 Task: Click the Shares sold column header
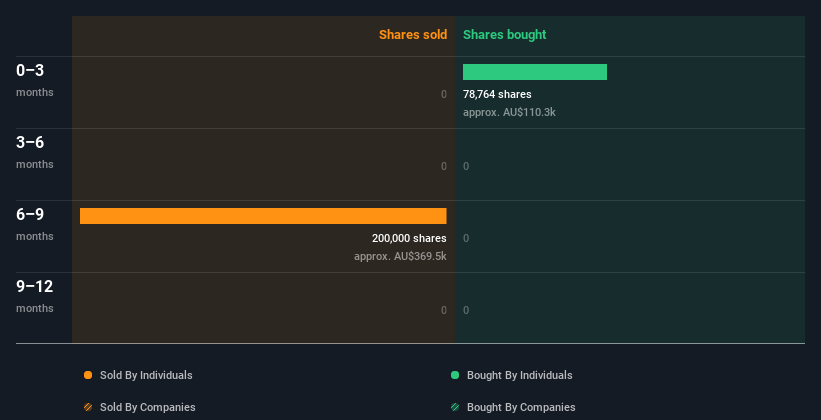point(413,35)
